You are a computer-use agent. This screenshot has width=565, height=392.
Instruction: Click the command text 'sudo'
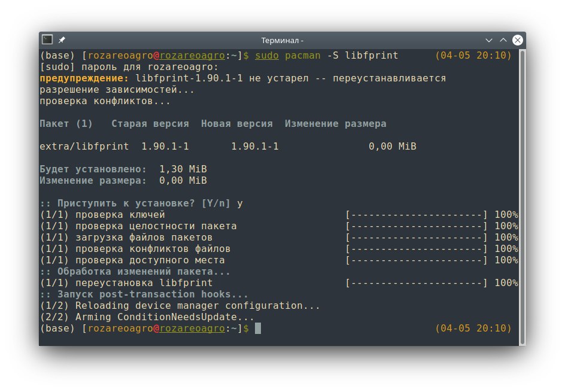[x=267, y=56]
